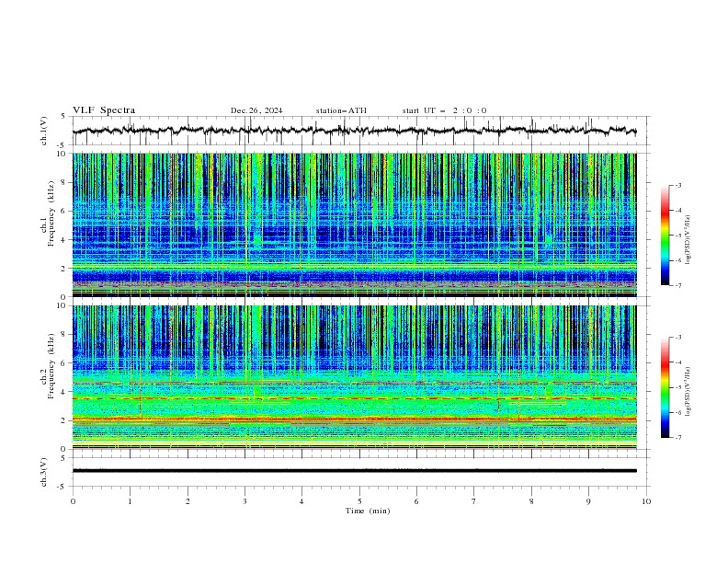This screenshot has width=728, height=563.
Task: Click the ch.2 panel's PSD color bar
Action: click(665, 387)
